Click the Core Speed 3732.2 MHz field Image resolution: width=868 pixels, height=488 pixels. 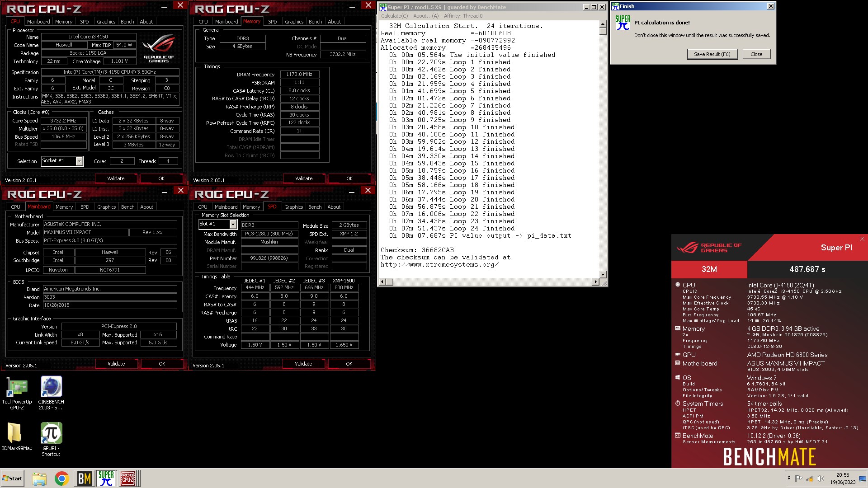click(x=63, y=121)
